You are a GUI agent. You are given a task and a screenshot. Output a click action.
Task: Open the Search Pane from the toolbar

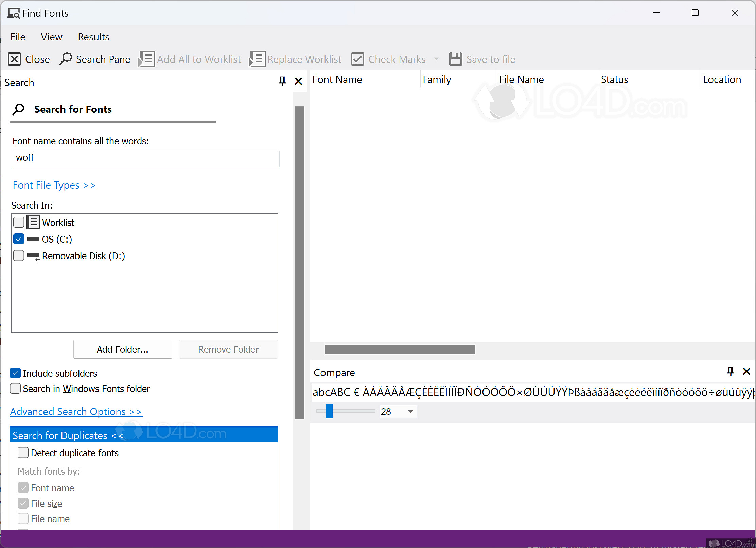tap(94, 59)
